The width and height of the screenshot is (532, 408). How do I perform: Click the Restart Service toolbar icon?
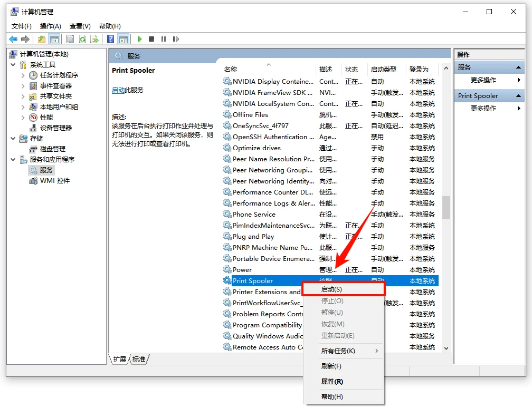(176, 40)
